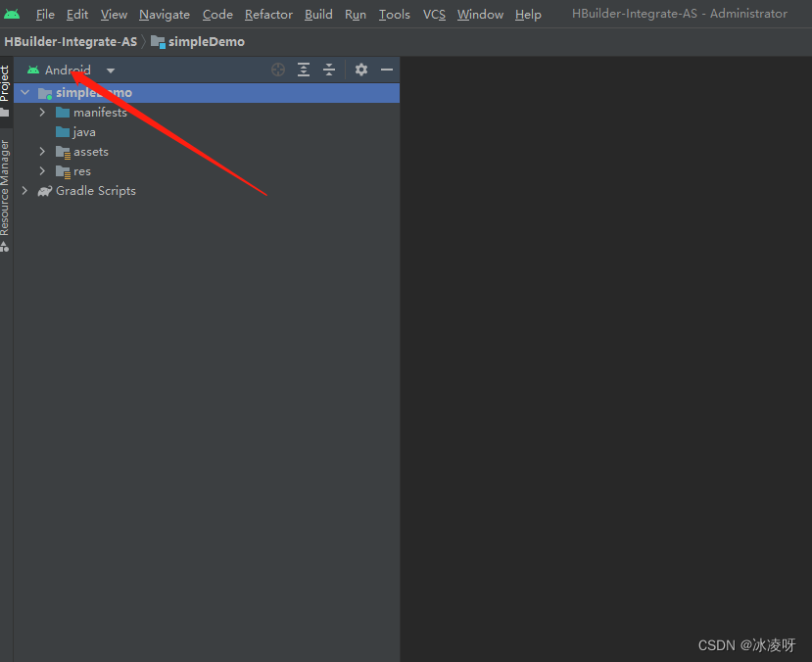This screenshot has height=662, width=812.
Task: Open the Window menu
Action: (x=480, y=15)
